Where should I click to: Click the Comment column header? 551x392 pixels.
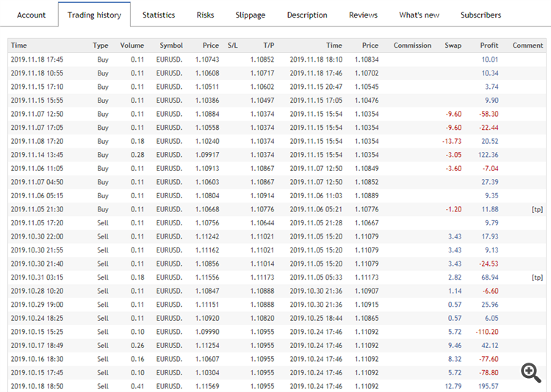click(x=527, y=46)
